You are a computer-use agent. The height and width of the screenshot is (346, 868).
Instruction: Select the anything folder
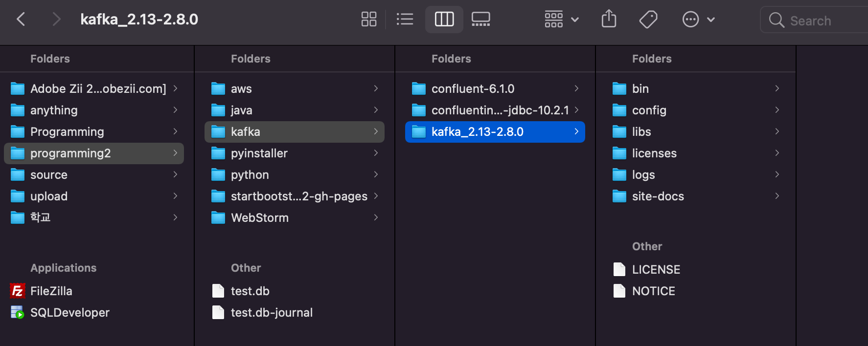(94, 110)
